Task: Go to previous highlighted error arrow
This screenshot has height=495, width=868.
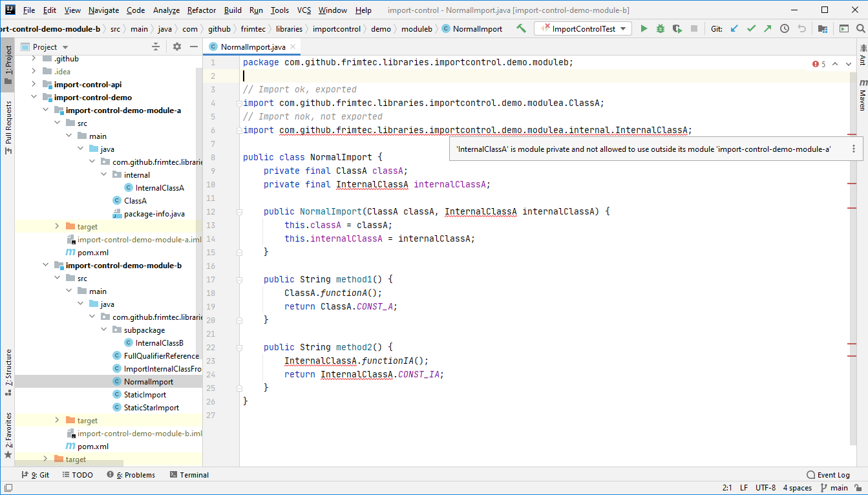Action: [835, 64]
